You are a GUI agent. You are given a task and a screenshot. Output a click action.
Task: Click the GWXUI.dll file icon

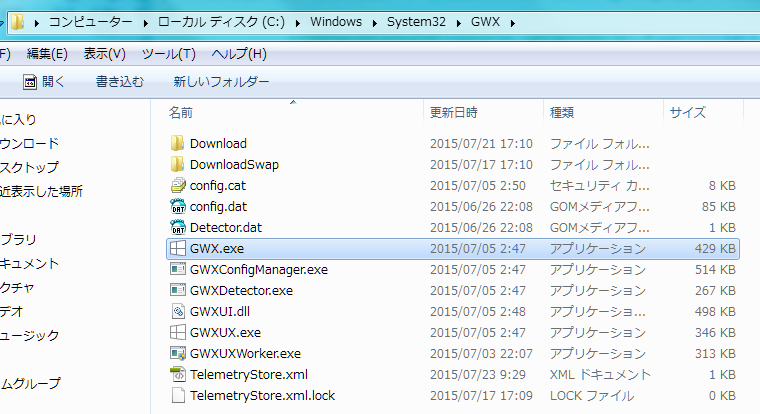click(178, 311)
